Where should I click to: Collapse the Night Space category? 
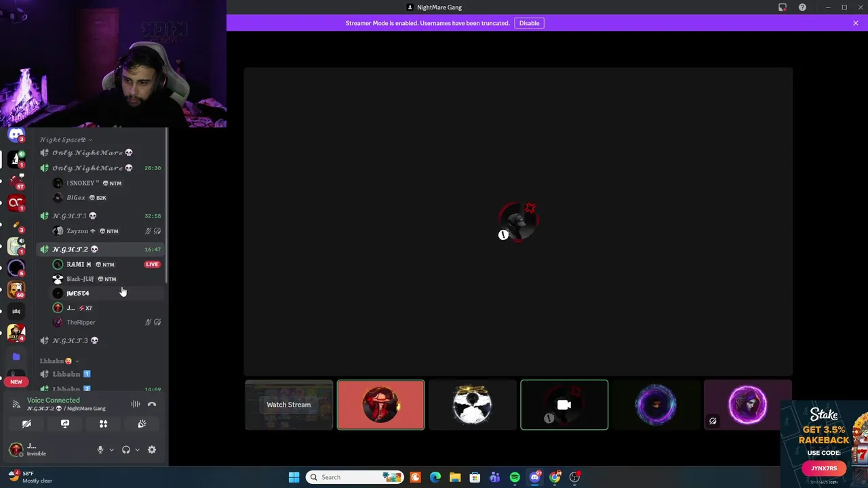(66, 140)
